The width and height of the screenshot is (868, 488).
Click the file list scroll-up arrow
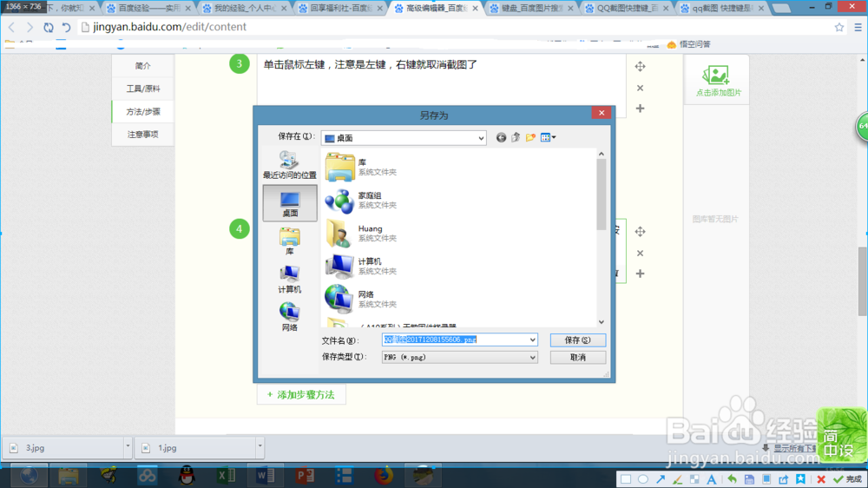point(602,154)
